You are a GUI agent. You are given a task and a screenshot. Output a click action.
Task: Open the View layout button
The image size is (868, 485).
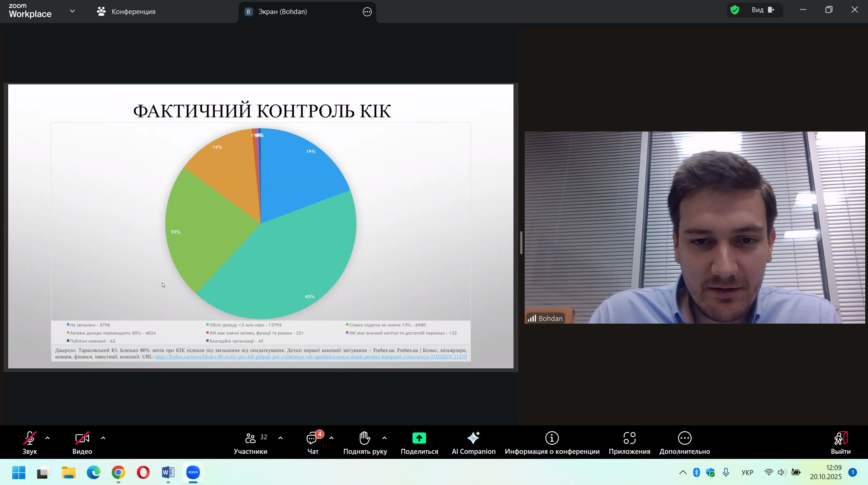click(763, 10)
